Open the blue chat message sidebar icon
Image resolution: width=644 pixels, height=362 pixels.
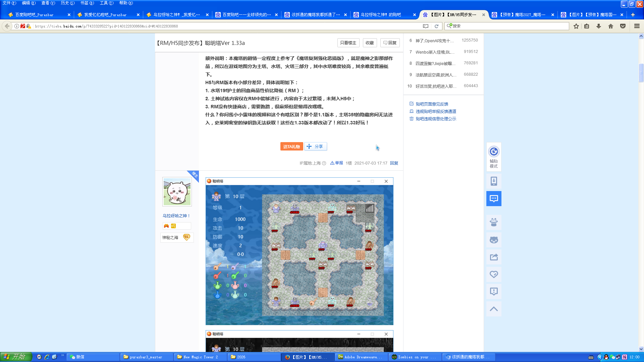pyautogui.click(x=494, y=199)
